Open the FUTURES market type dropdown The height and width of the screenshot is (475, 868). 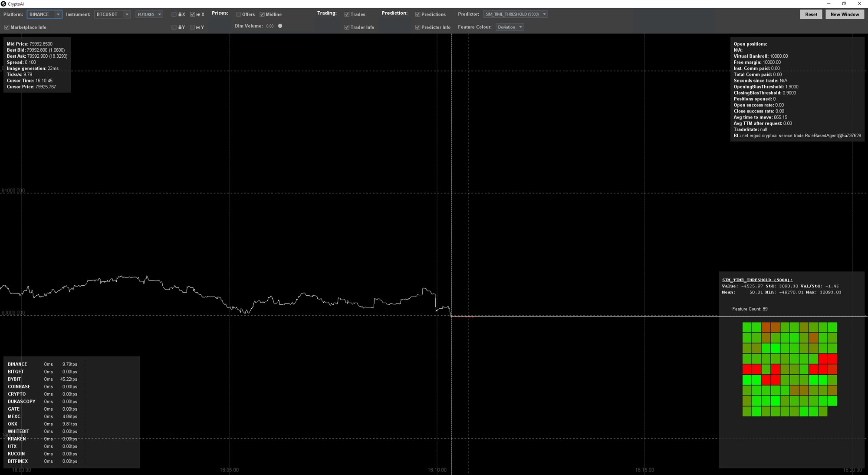point(149,14)
